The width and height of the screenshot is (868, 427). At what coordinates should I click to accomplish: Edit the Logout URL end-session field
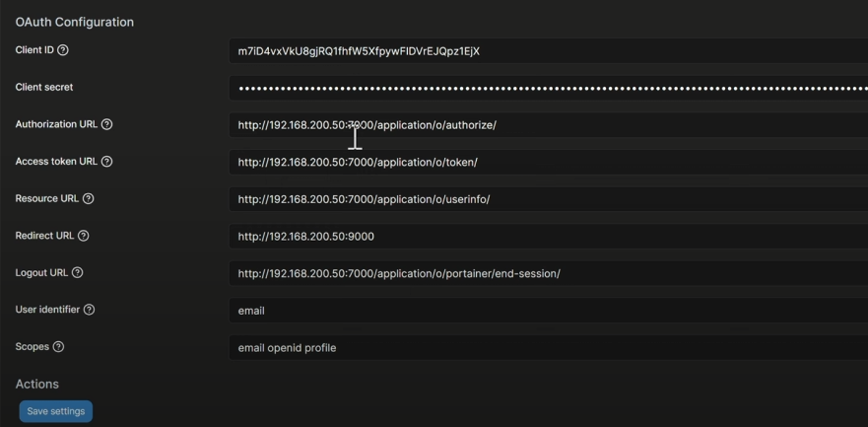pyautogui.click(x=549, y=273)
